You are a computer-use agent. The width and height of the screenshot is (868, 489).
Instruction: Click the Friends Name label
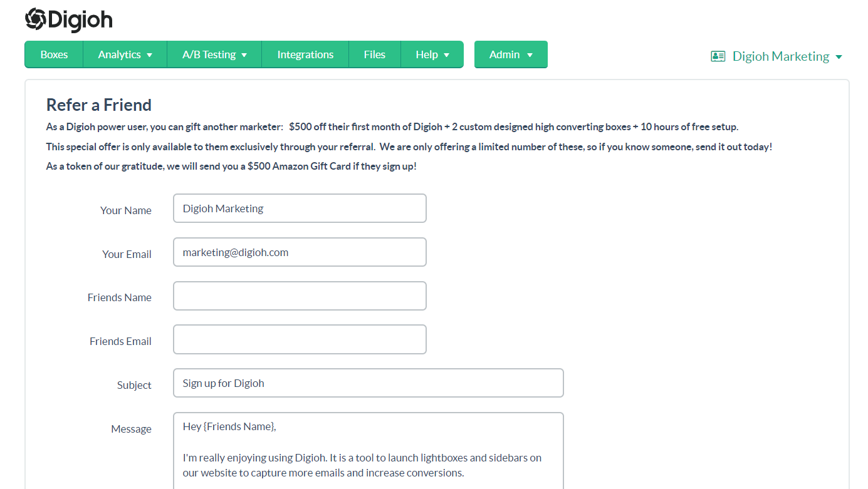point(120,297)
